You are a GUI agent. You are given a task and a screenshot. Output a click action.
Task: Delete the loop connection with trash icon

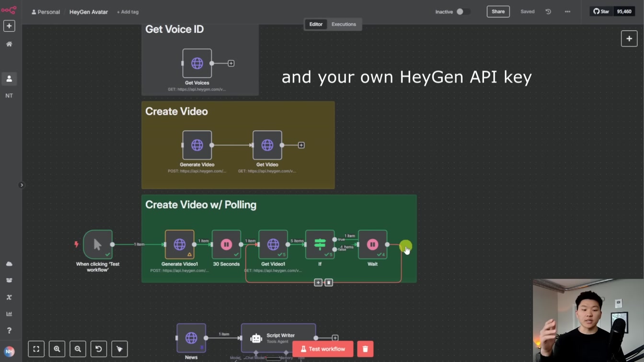(x=329, y=283)
